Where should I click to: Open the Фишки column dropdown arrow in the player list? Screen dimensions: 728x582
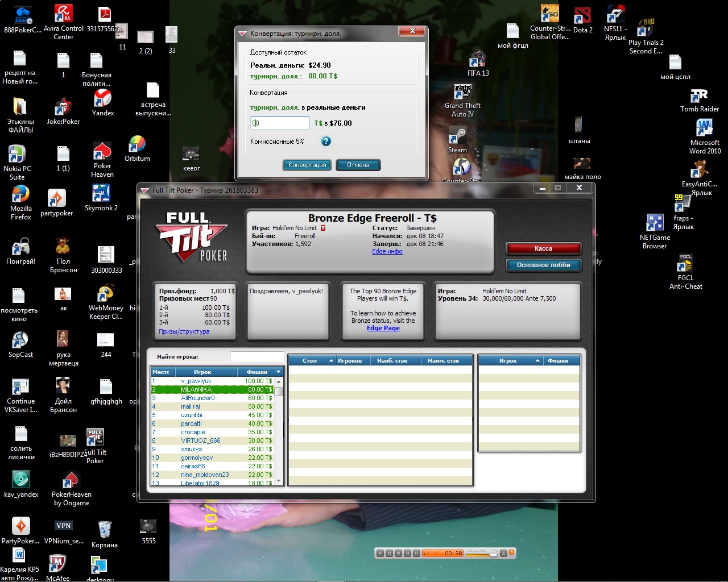pyautogui.click(x=278, y=372)
